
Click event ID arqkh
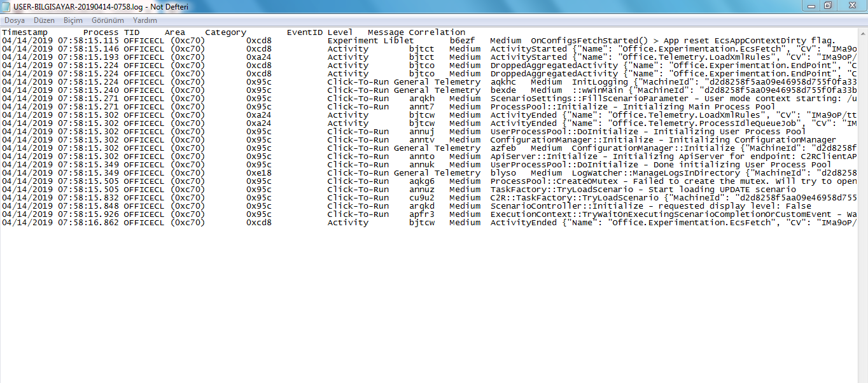pos(422,99)
